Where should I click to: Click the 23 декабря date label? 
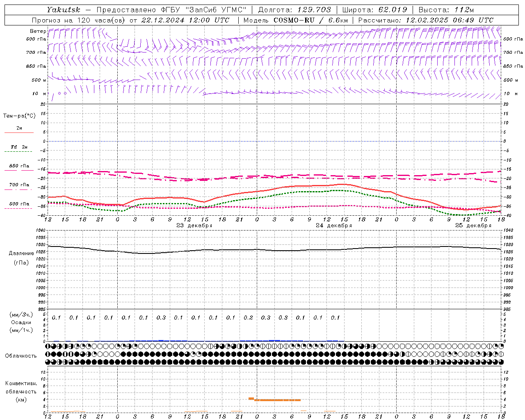point(194,226)
